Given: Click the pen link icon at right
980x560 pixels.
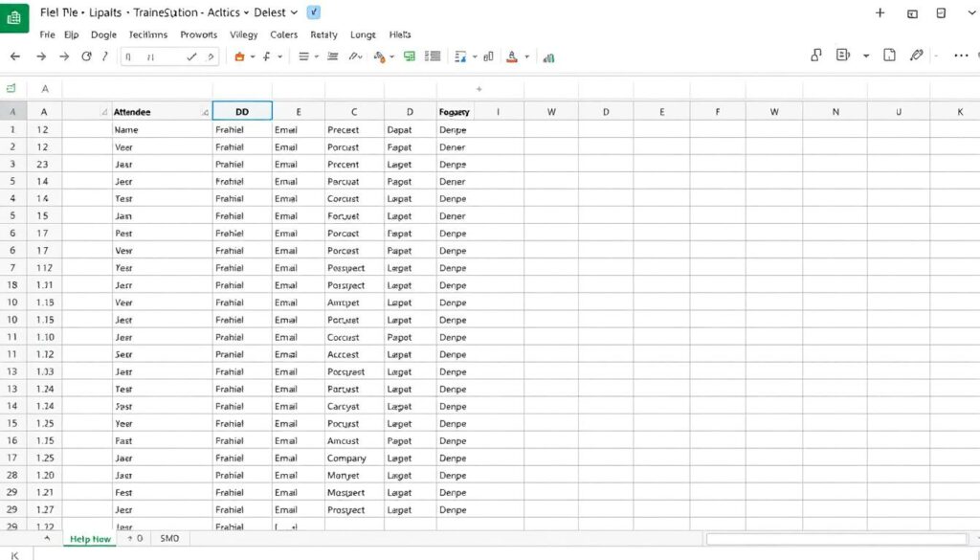Looking at the screenshot, I should tap(916, 55).
